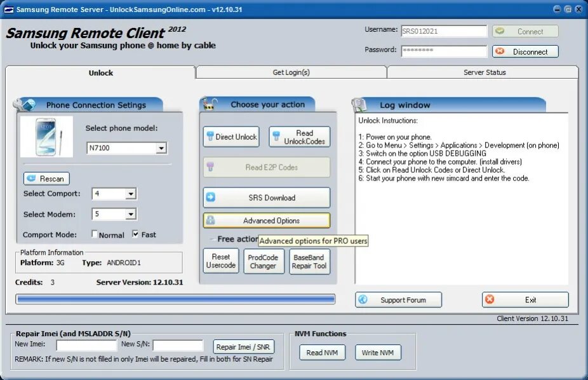Click the New Imei input field
The height and width of the screenshot is (380, 588).
click(86, 345)
